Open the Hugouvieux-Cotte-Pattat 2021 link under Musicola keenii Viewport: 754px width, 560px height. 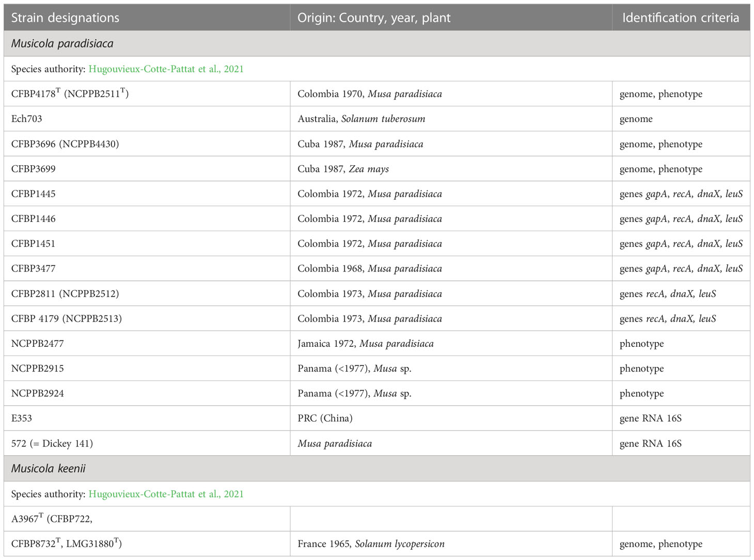pos(166,494)
